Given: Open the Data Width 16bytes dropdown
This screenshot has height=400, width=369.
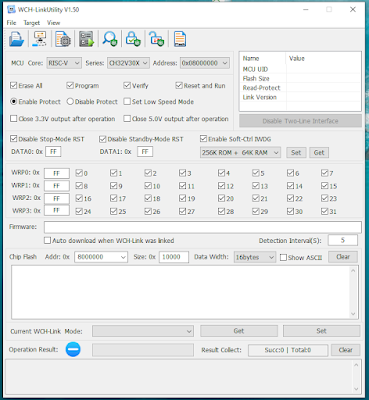Looking at the screenshot, I should 255,257.
